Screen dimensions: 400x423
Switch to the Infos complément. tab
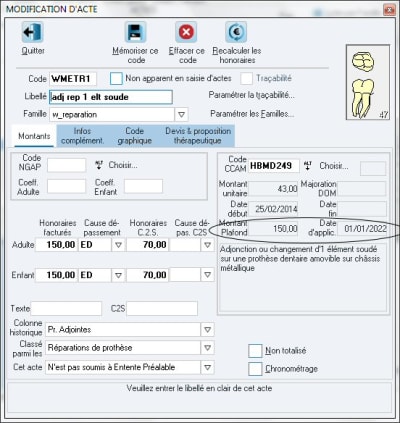tap(82, 136)
